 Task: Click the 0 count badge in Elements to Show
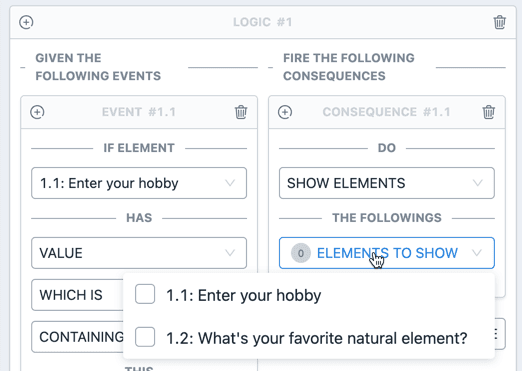pos(301,253)
